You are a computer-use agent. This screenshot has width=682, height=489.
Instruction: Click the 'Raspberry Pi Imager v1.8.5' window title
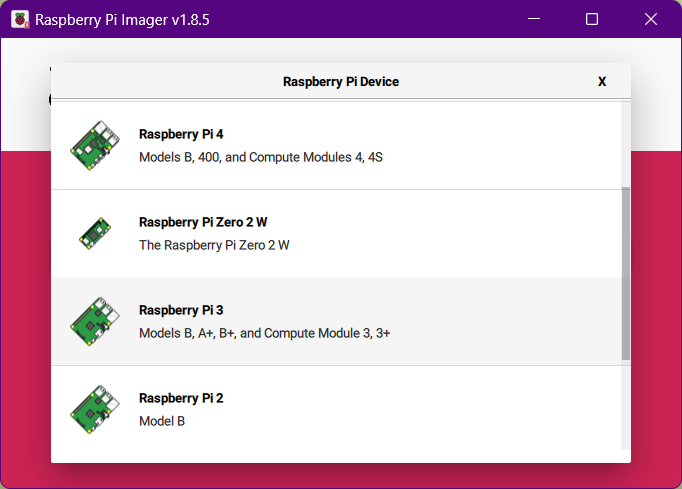click(122, 20)
